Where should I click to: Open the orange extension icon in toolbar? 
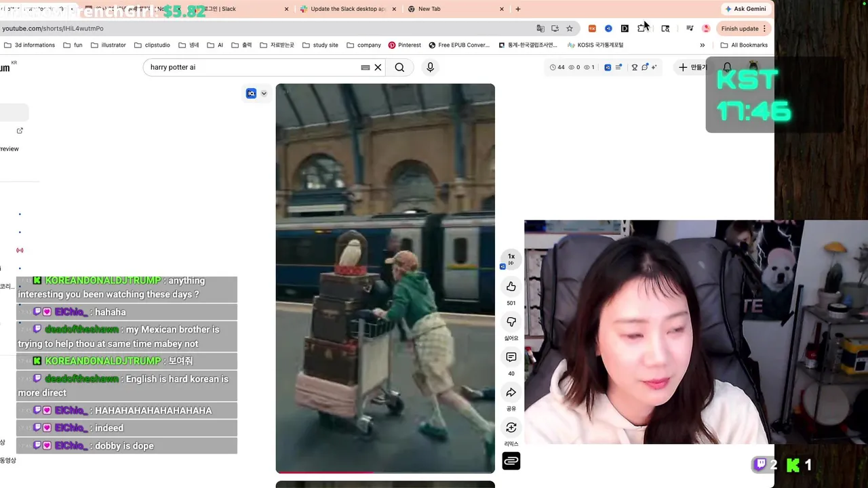592,28
